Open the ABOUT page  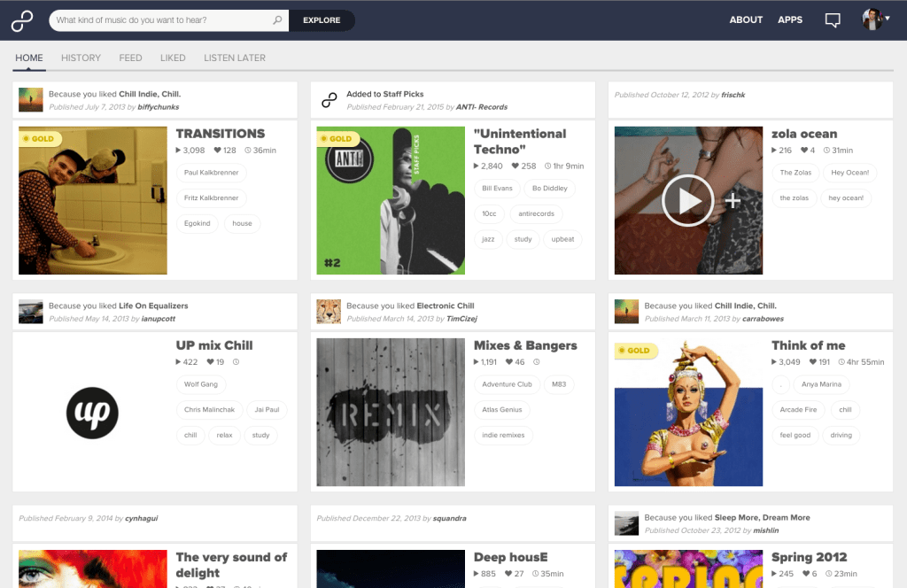coord(746,19)
